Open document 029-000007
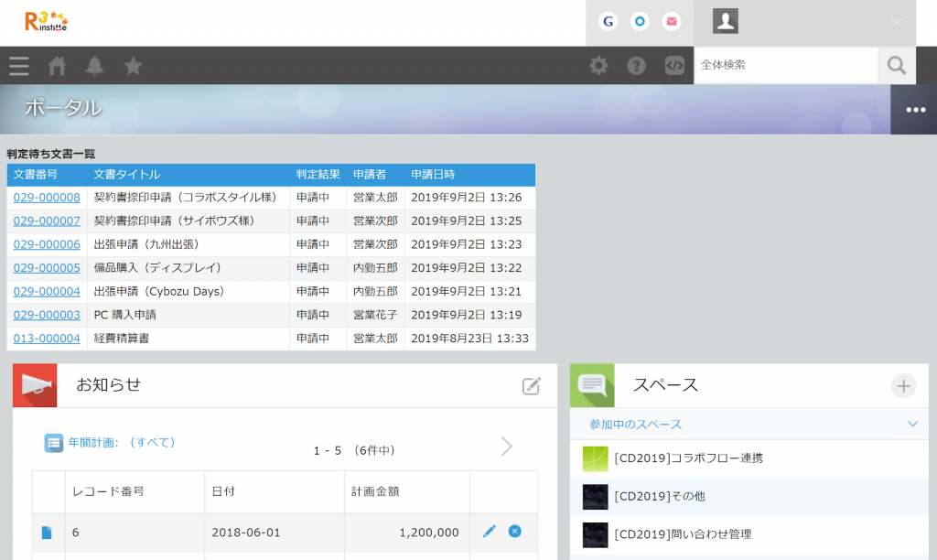937x560 pixels. tap(47, 221)
